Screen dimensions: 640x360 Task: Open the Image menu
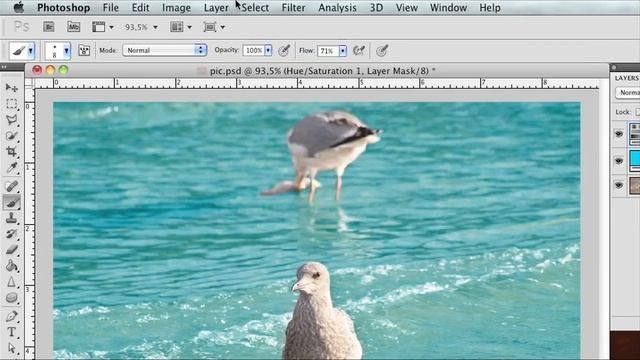176,8
